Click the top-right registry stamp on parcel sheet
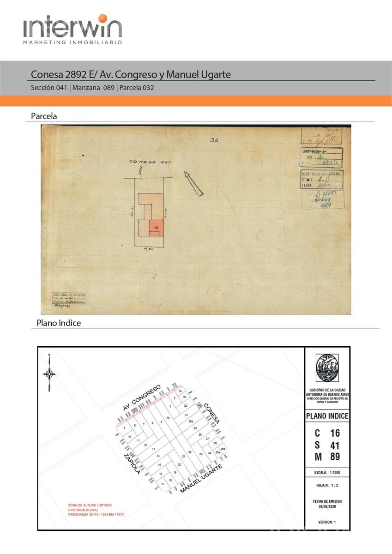Viewport: 392px width, 554px height. coord(321,136)
